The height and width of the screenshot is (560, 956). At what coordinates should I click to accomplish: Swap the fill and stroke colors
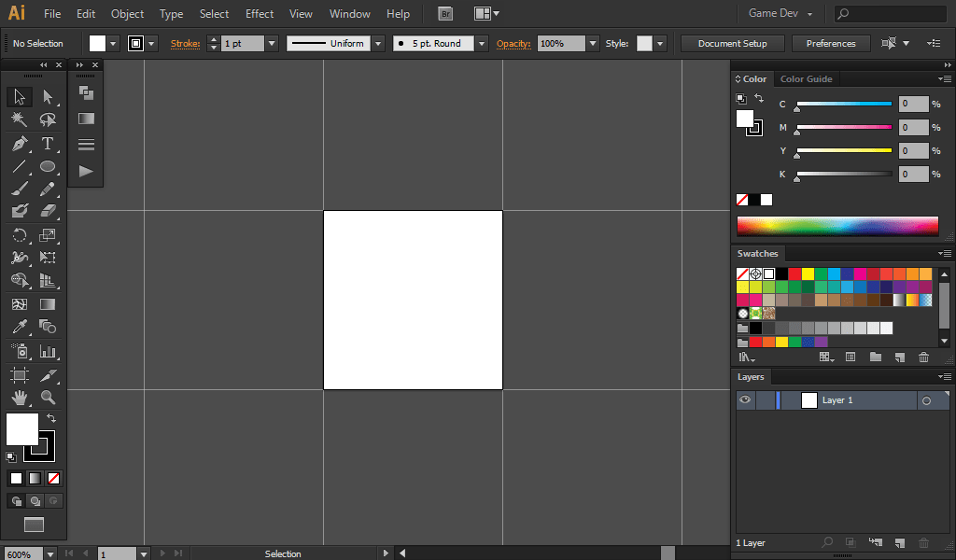click(51, 419)
